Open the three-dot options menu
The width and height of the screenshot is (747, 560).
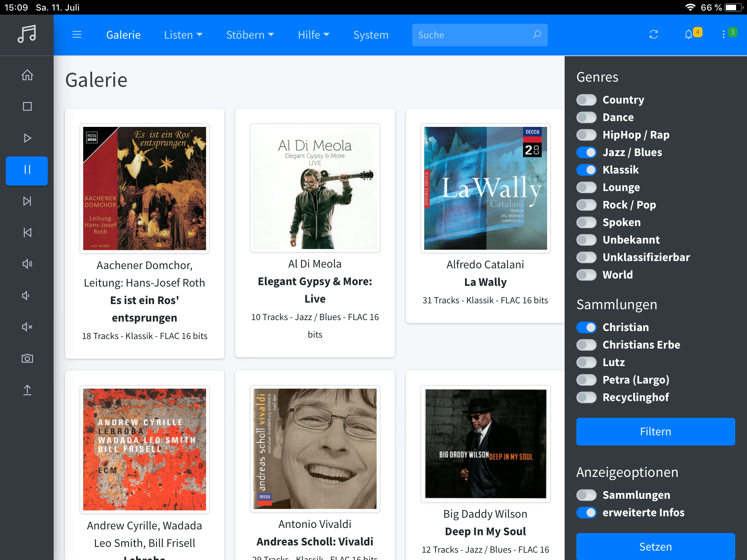click(x=723, y=35)
